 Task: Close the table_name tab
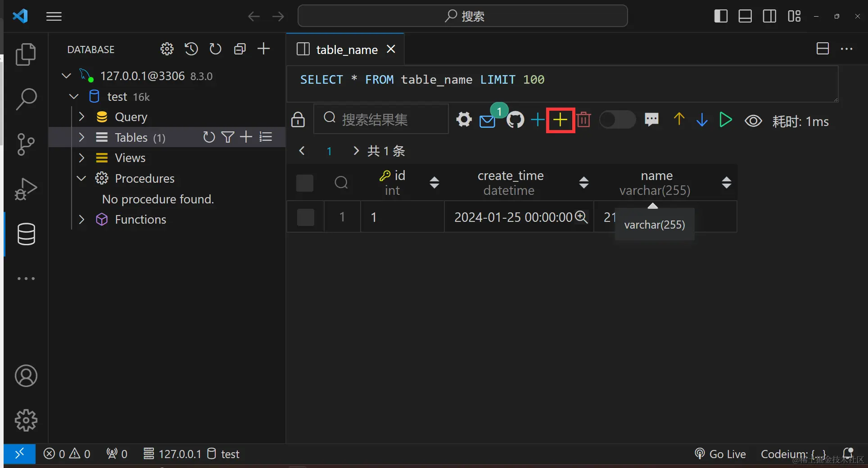(391, 49)
